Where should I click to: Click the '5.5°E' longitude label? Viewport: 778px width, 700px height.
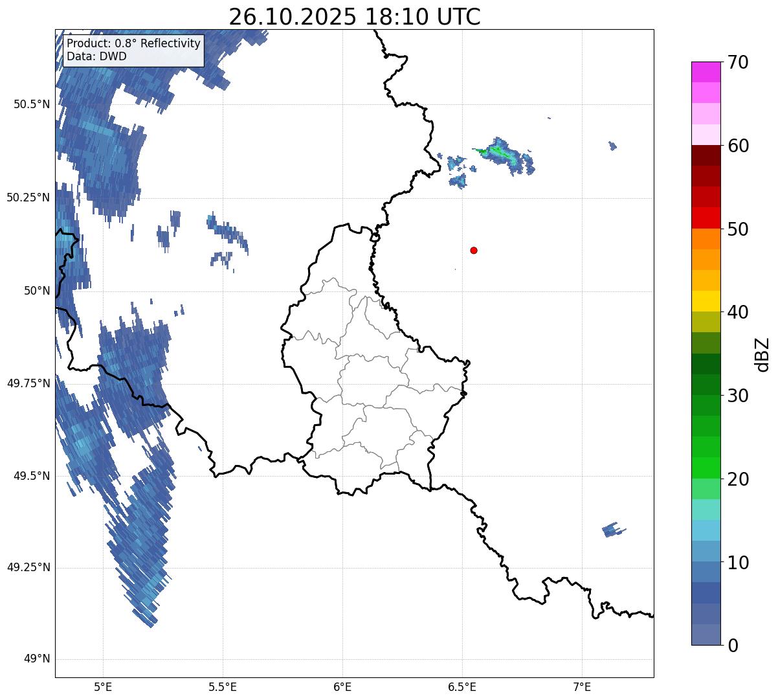click(223, 687)
